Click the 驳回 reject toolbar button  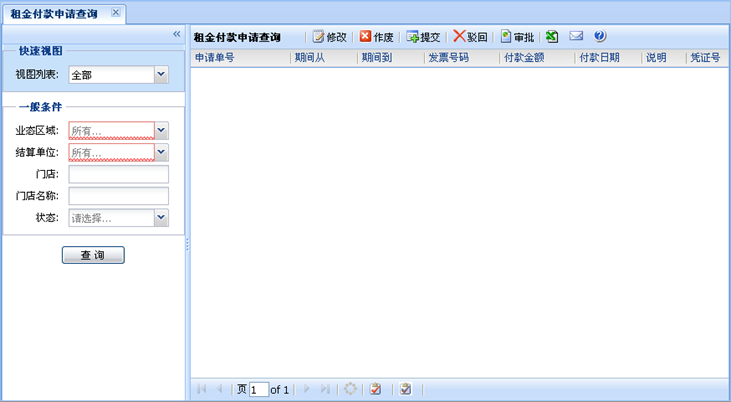click(470, 37)
